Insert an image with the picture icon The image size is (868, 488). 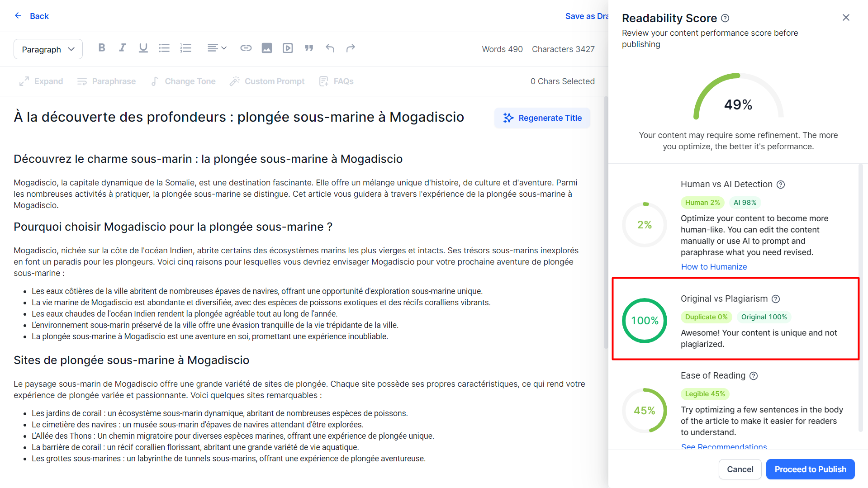[267, 48]
